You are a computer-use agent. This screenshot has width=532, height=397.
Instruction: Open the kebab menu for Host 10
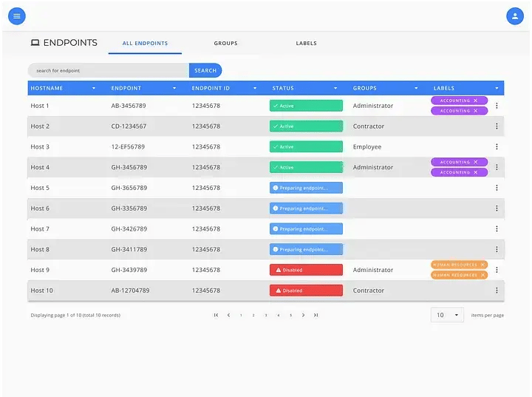[497, 291]
